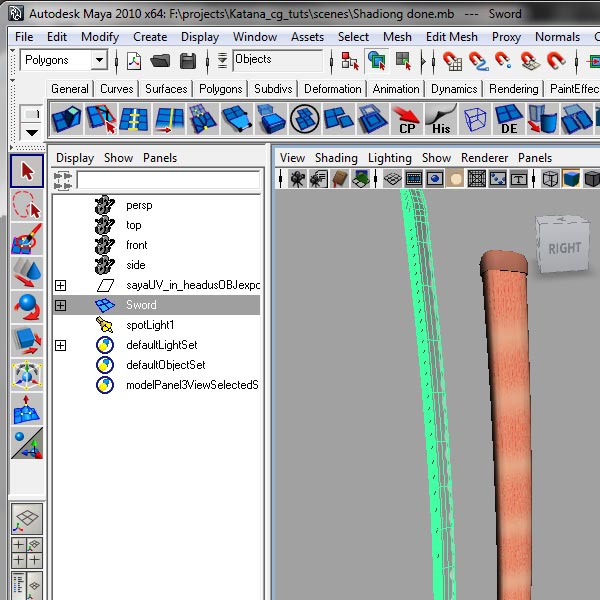600x600 pixels.
Task: Open the Edit Mesh menu
Action: (452, 37)
